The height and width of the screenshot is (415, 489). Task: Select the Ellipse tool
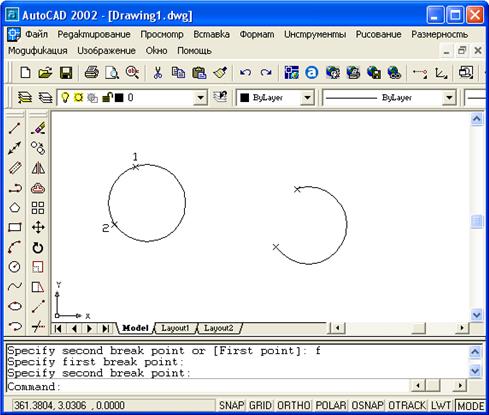tap(15, 306)
